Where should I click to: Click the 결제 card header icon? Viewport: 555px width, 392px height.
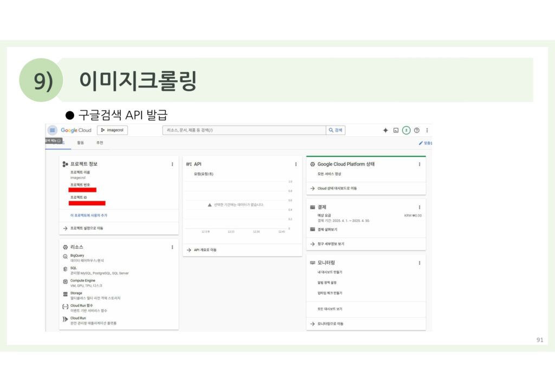point(313,207)
